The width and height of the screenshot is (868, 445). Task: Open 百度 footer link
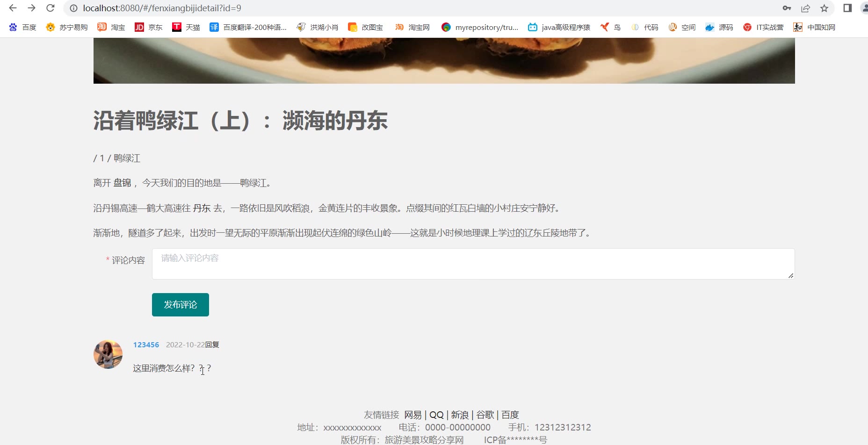(510, 415)
